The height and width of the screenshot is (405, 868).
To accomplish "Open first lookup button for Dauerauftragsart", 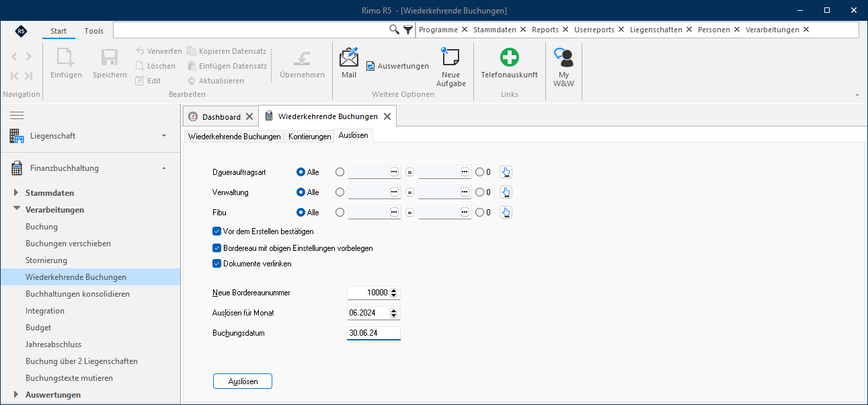I will coord(394,172).
